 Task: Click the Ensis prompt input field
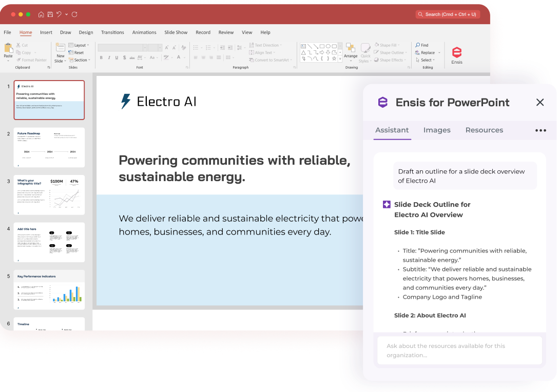point(459,350)
